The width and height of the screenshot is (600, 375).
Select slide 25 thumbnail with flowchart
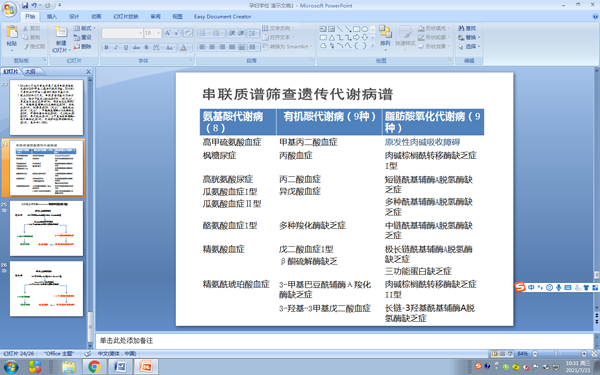click(46, 228)
